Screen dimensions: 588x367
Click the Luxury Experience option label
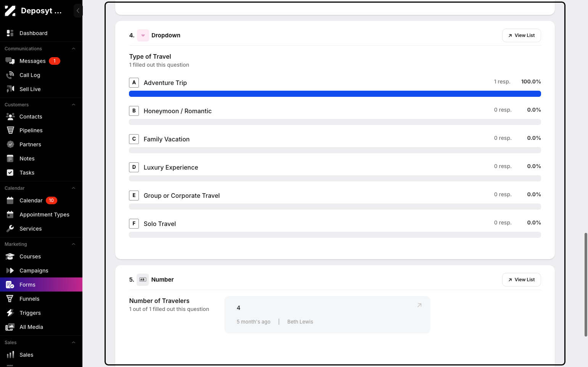click(171, 167)
